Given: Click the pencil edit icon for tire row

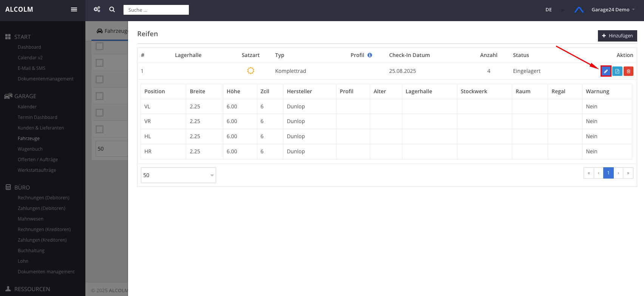Looking at the screenshot, I should tap(606, 71).
